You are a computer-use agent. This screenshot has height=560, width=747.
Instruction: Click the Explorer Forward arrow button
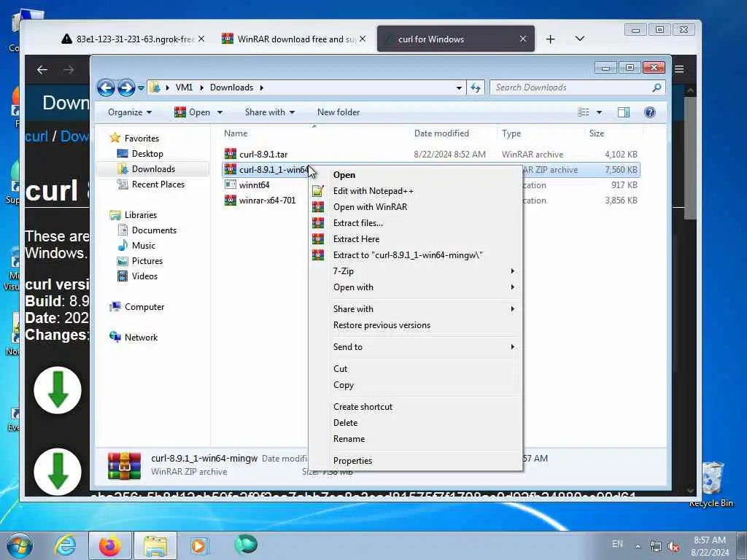126,87
